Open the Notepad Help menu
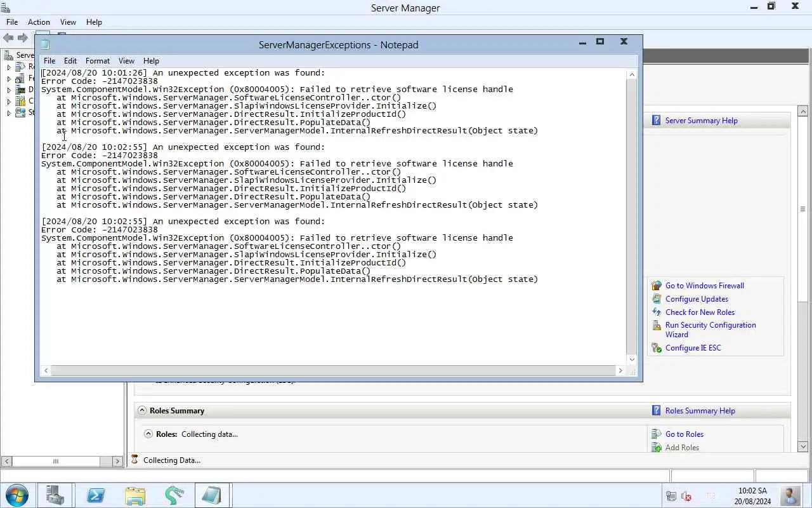Image resolution: width=812 pixels, height=508 pixels. [x=151, y=60]
